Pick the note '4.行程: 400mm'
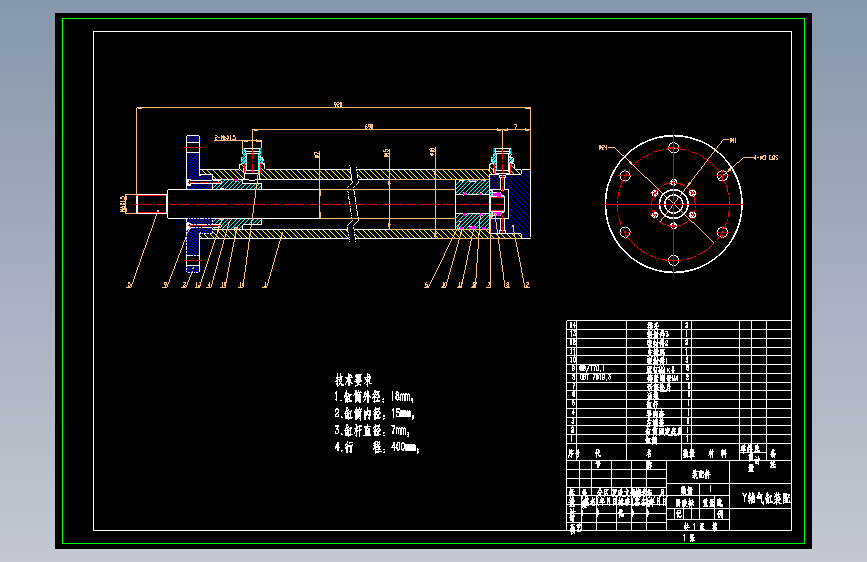This screenshot has height=562, width=867. [x=377, y=447]
